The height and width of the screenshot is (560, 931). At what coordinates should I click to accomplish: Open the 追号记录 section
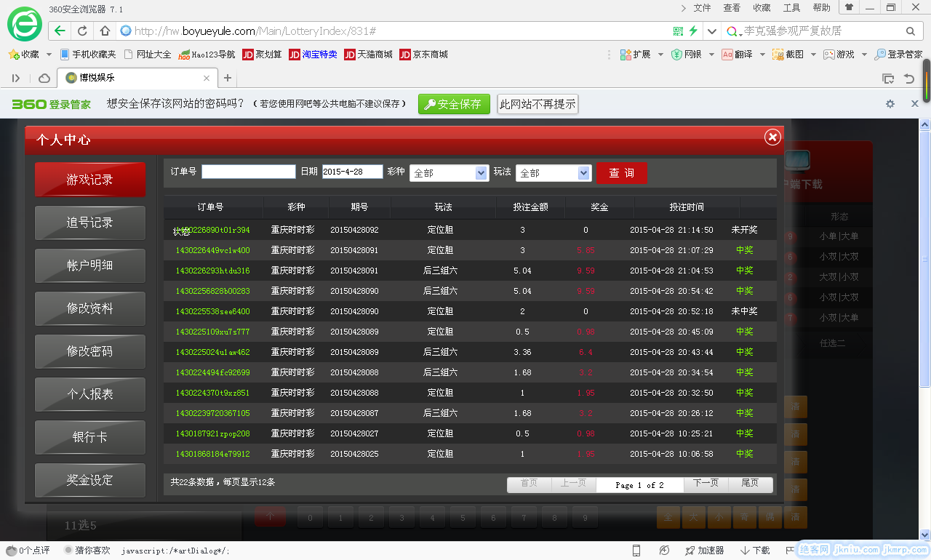(90, 223)
